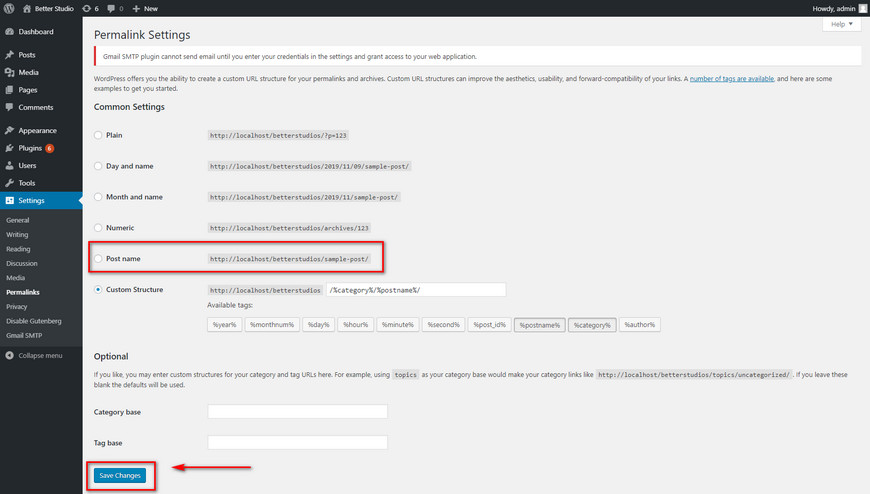Click the updates icon showing 6
The image size is (870, 494).
pos(87,8)
